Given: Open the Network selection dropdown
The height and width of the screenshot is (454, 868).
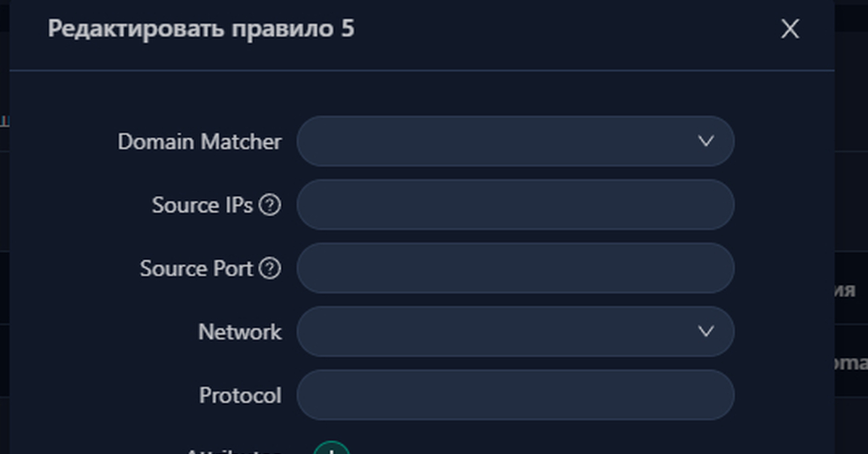Looking at the screenshot, I should click(x=515, y=332).
